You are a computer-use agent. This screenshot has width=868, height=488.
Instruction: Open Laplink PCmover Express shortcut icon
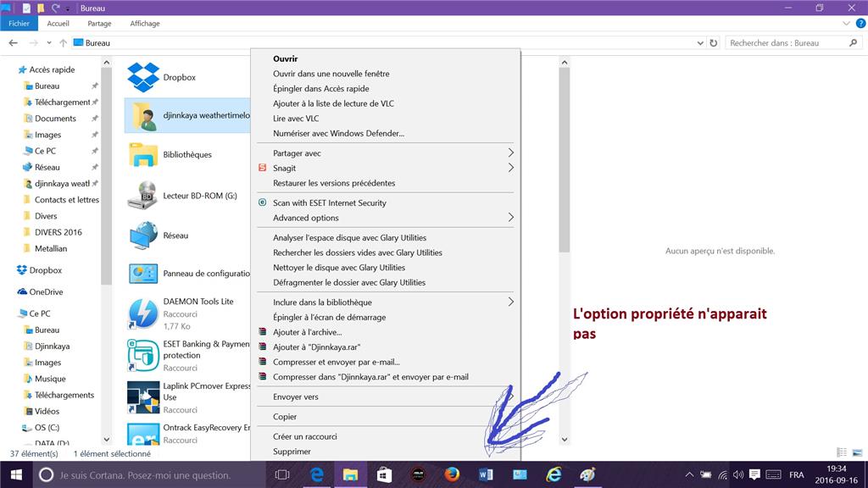tap(142, 397)
